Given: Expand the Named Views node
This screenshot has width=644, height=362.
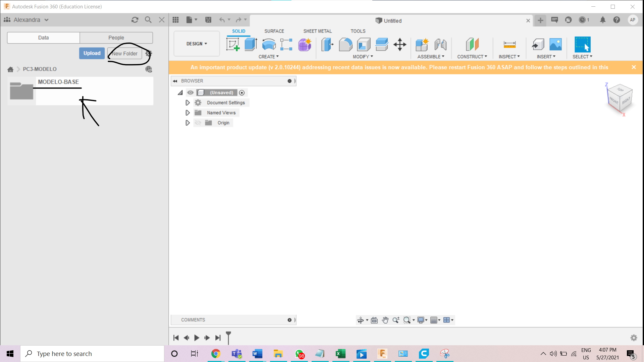Looking at the screenshot, I should tap(187, 113).
